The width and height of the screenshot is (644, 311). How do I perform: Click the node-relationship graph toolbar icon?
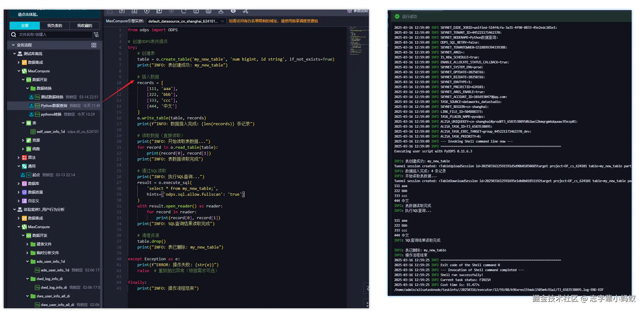point(245,11)
